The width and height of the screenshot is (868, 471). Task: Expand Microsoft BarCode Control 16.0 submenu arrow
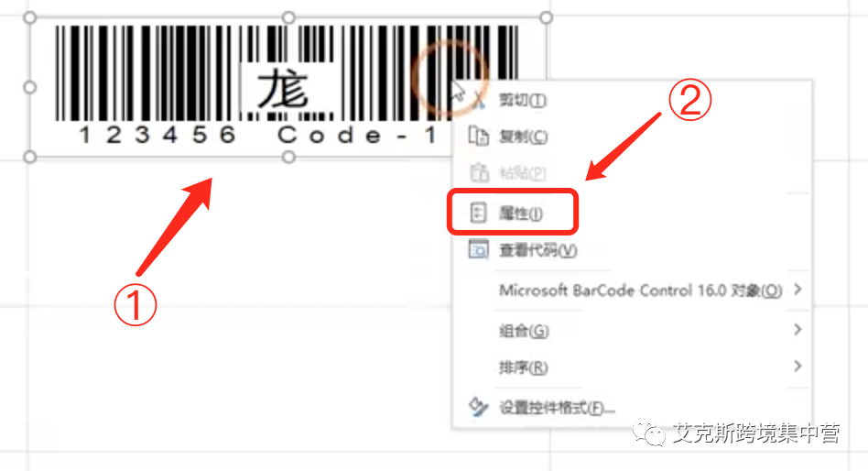click(797, 290)
